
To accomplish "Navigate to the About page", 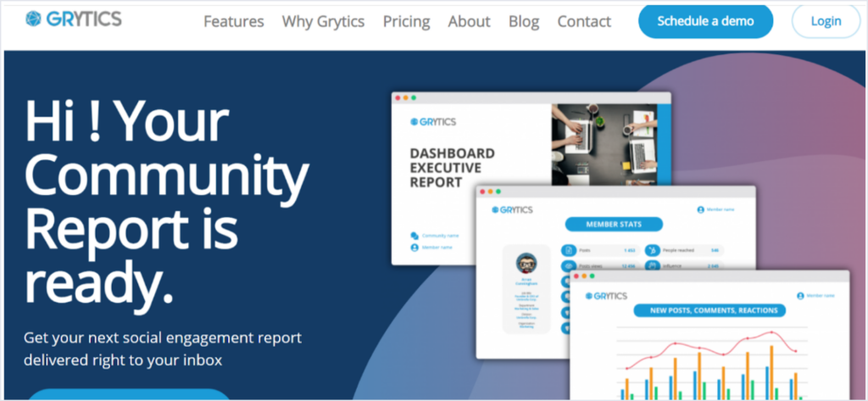I will coord(469,21).
